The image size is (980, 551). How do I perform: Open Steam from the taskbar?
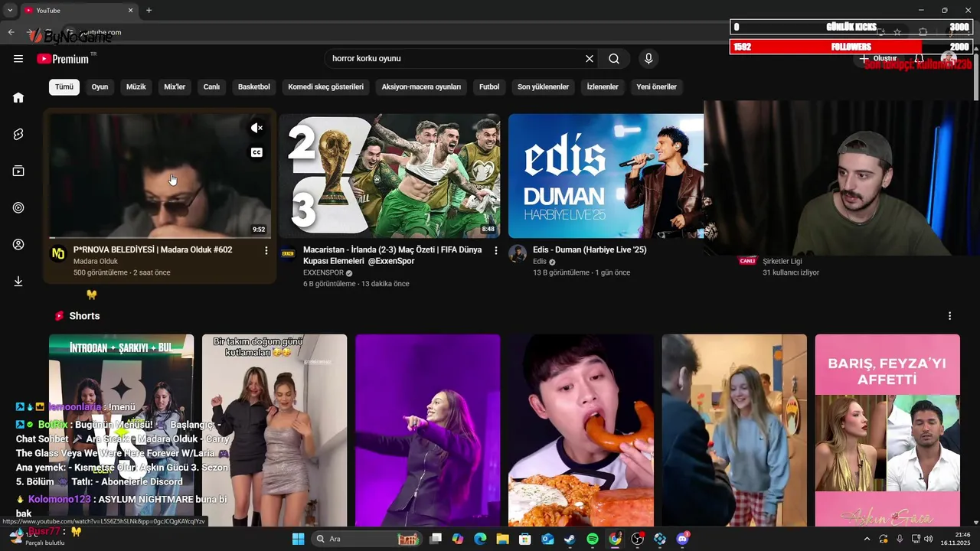pyautogui.click(x=570, y=539)
